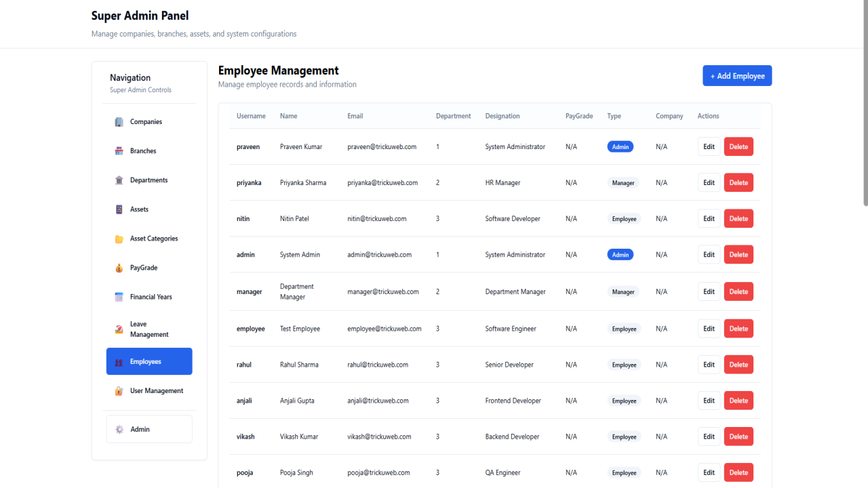Select the Employees navigation item
This screenshot has height=488, width=868.
tap(149, 361)
